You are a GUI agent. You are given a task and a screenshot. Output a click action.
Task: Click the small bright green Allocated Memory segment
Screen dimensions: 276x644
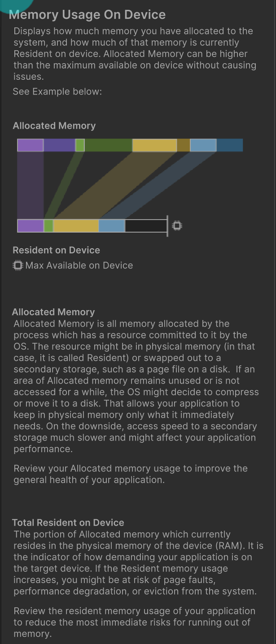(80, 145)
